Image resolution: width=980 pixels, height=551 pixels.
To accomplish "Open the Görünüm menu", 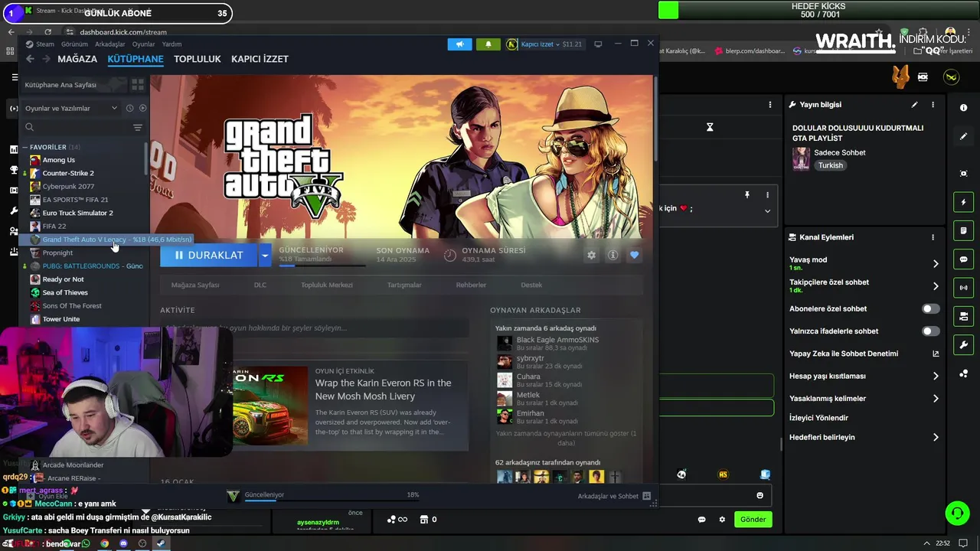I will point(74,44).
